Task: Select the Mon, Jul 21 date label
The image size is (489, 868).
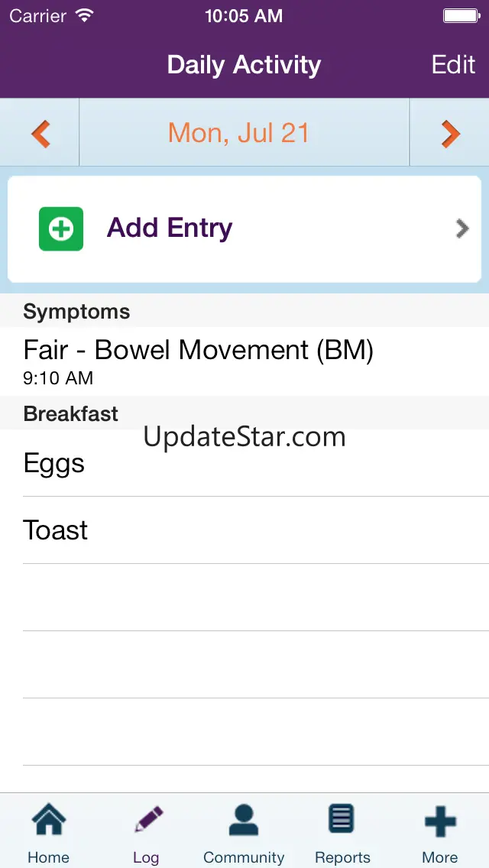Action: (x=238, y=133)
